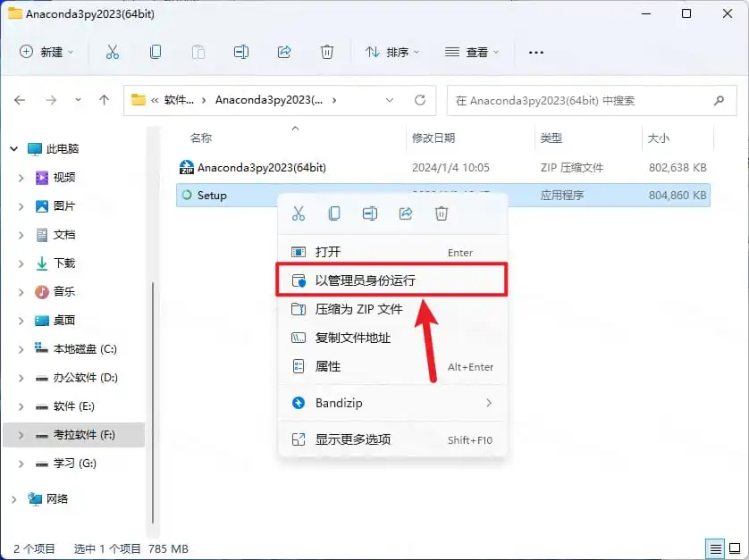Expand the 本地磁盘 (C:) tree node

(21, 349)
